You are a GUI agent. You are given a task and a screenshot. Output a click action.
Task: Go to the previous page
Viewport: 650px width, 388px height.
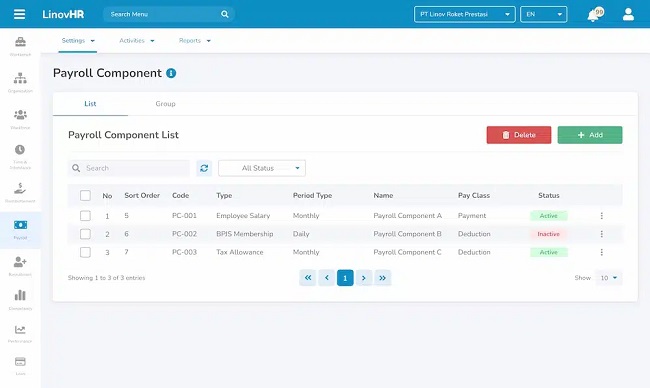click(327, 278)
